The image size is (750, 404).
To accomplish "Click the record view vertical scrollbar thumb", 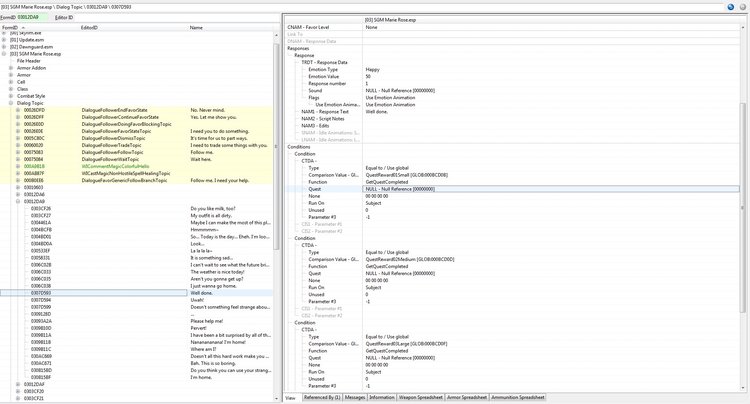I will [743, 206].
